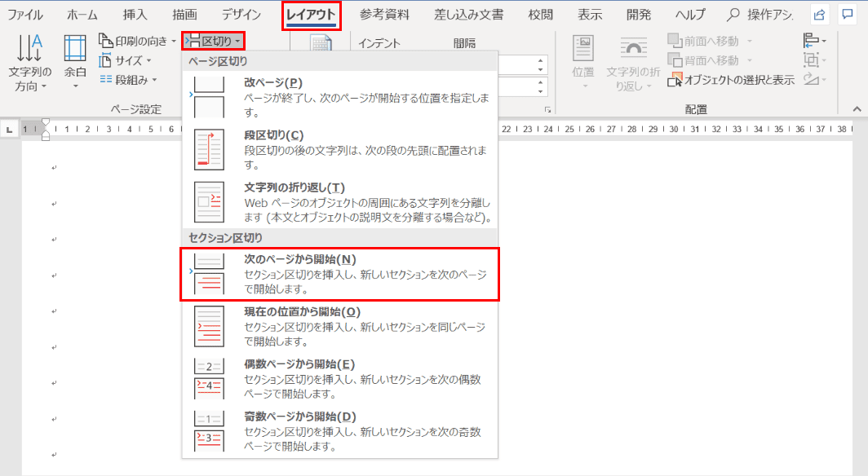Open 文字列の方向 text direction dropdown
The height and width of the screenshot is (476, 868).
29,63
